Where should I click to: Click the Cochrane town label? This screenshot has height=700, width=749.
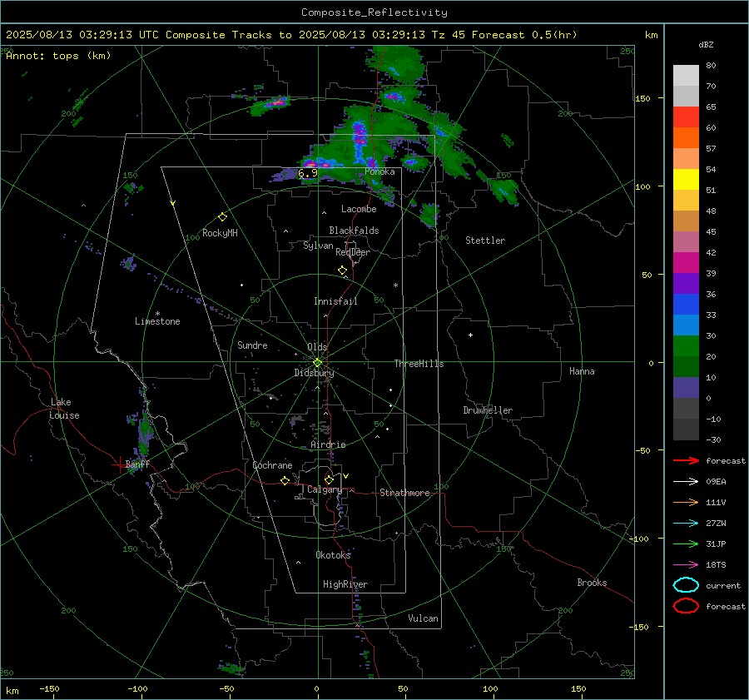[272, 465]
